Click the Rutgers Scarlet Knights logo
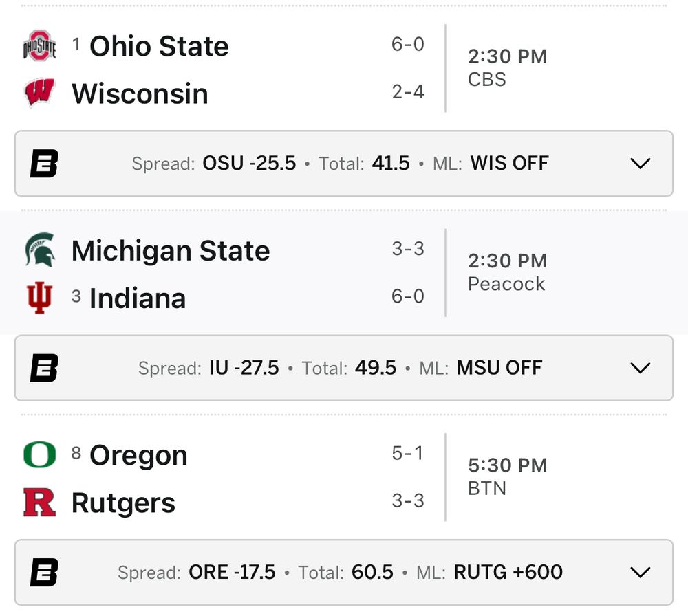This screenshot has width=688, height=616. click(x=39, y=503)
